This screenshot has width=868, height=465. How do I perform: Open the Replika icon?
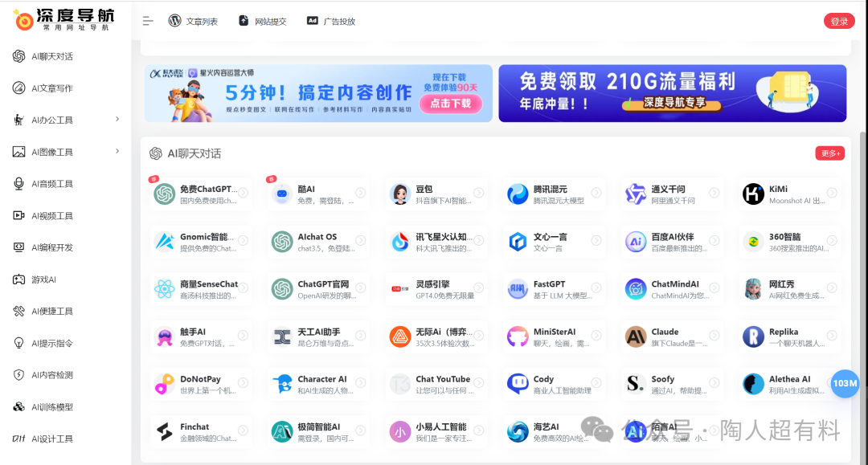pyautogui.click(x=753, y=337)
